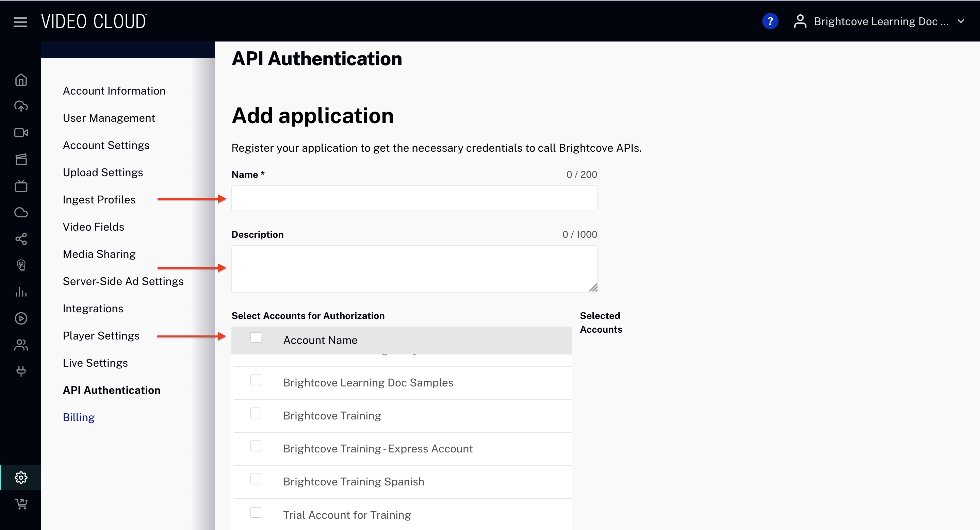This screenshot has height=530, width=980.
Task: Open Account Settings page
Action: pyautogui.click(x=106, y=145)
